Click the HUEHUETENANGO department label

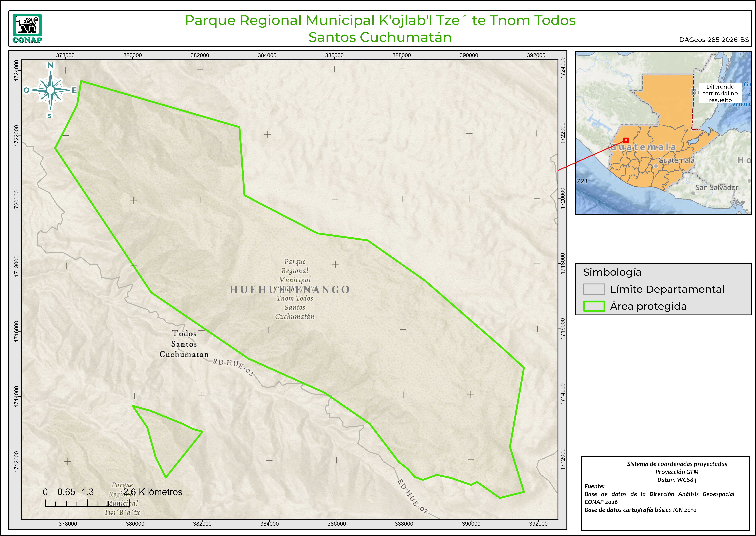click(x=290, y=290)
